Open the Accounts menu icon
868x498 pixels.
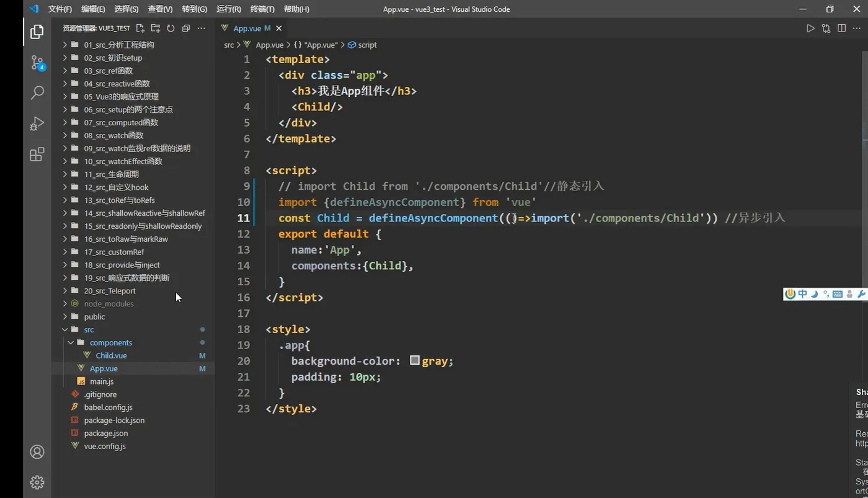(x=37, y=451)
